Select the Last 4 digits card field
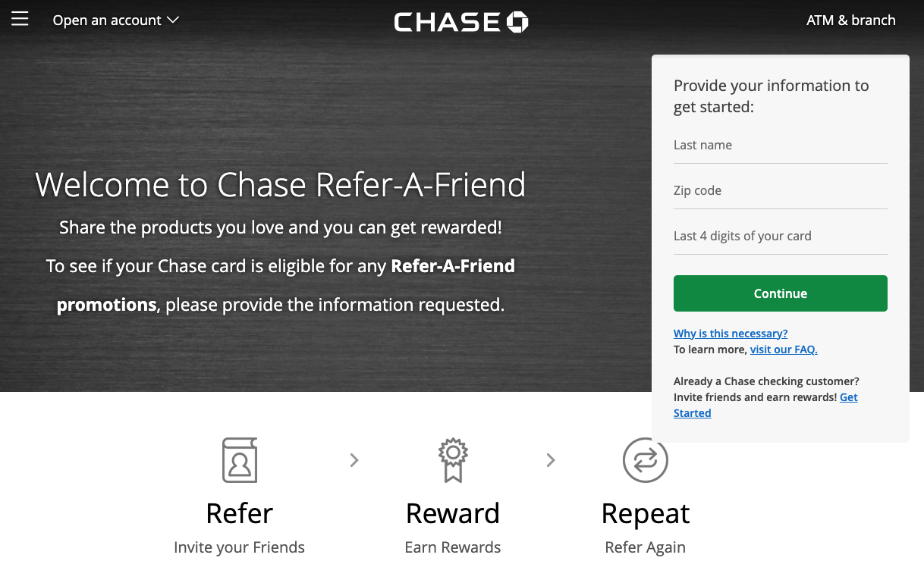The image size is (924, 561). tap(780, 237)
